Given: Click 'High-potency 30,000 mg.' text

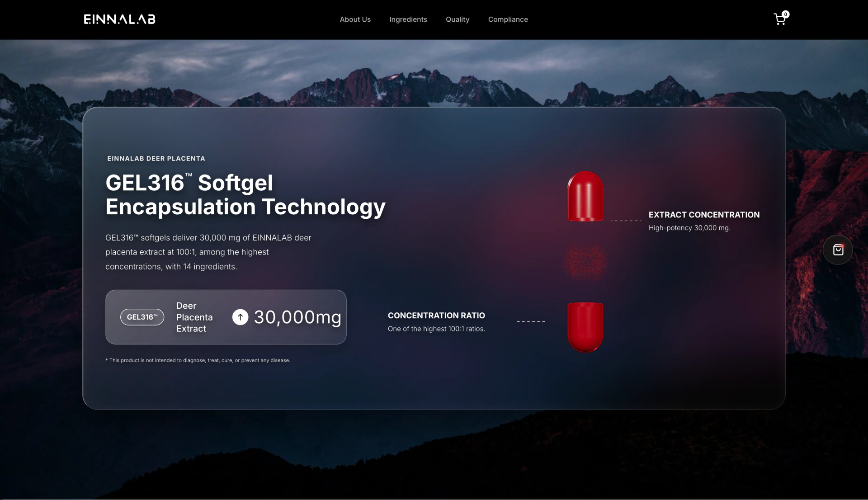Looking at the screenshot, I should (689, 228).
